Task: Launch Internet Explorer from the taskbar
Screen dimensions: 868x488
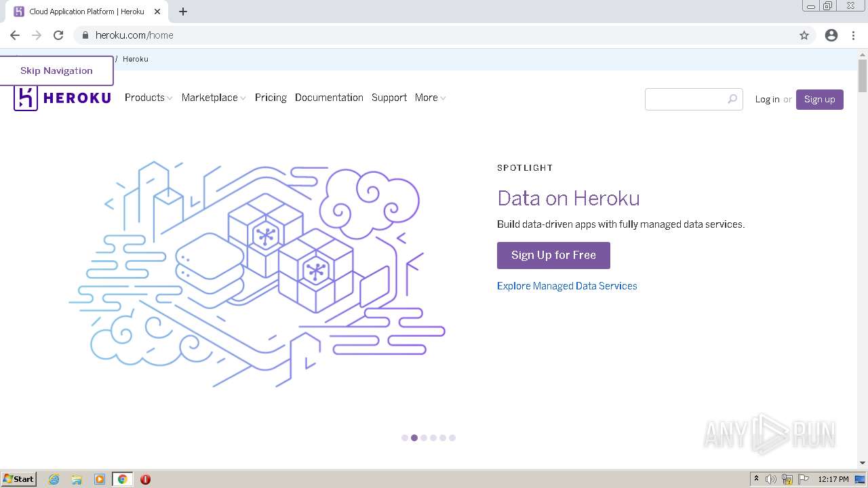Action: [x=54, y=479]
